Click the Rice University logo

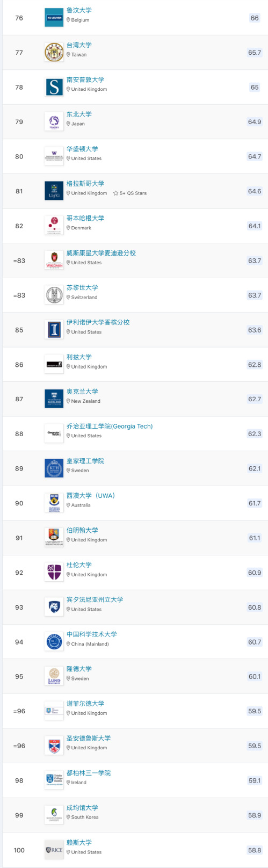tap(54, 850)
